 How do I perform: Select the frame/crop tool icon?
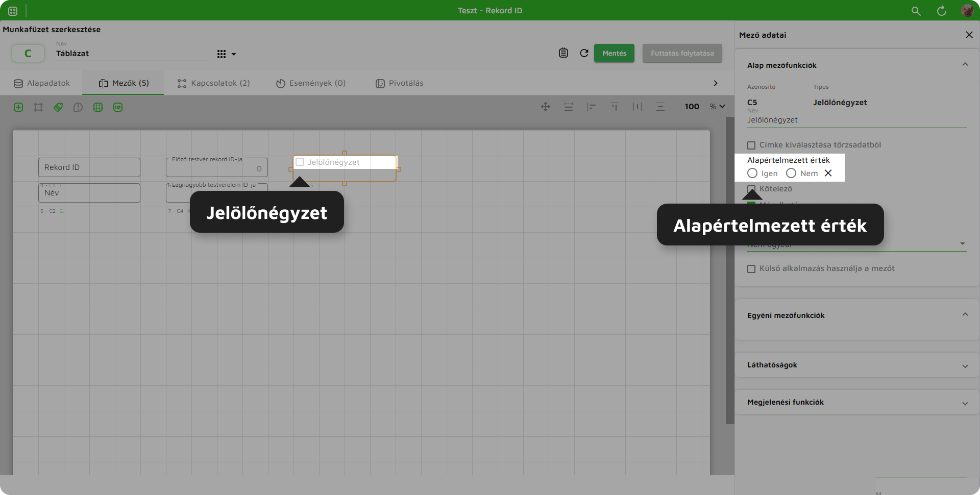click(38, 107)
